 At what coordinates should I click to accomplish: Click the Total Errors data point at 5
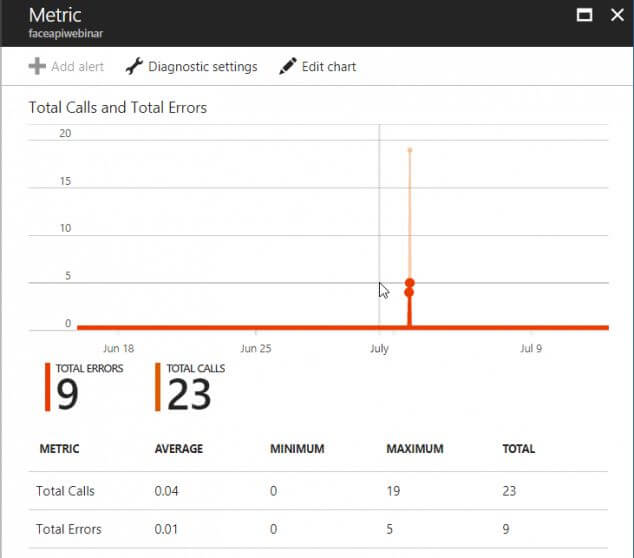(410, 283)
